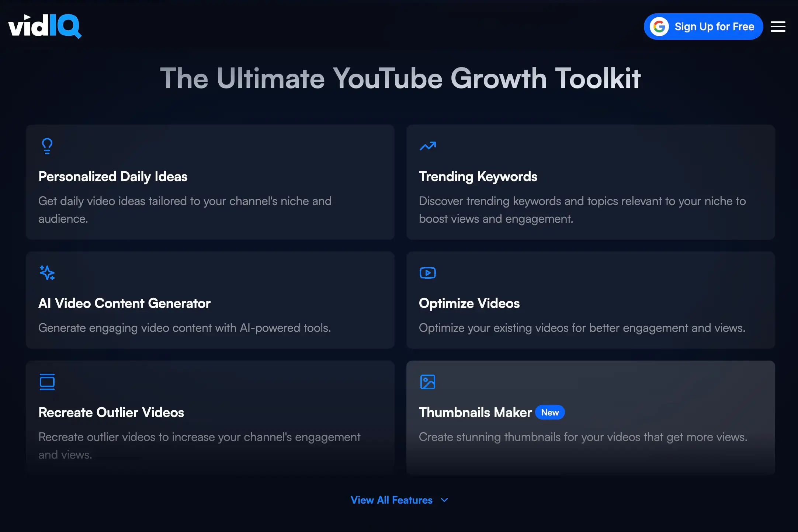Viewport: 798px width, 532px height.
Task: Click Sign Up for Free button
Action: [703, 27]
